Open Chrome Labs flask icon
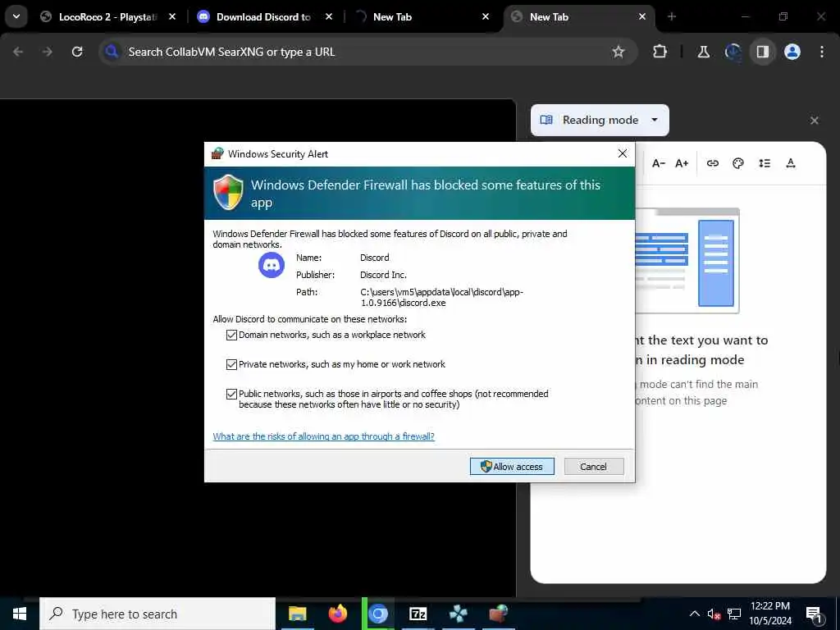 point(703,52)
